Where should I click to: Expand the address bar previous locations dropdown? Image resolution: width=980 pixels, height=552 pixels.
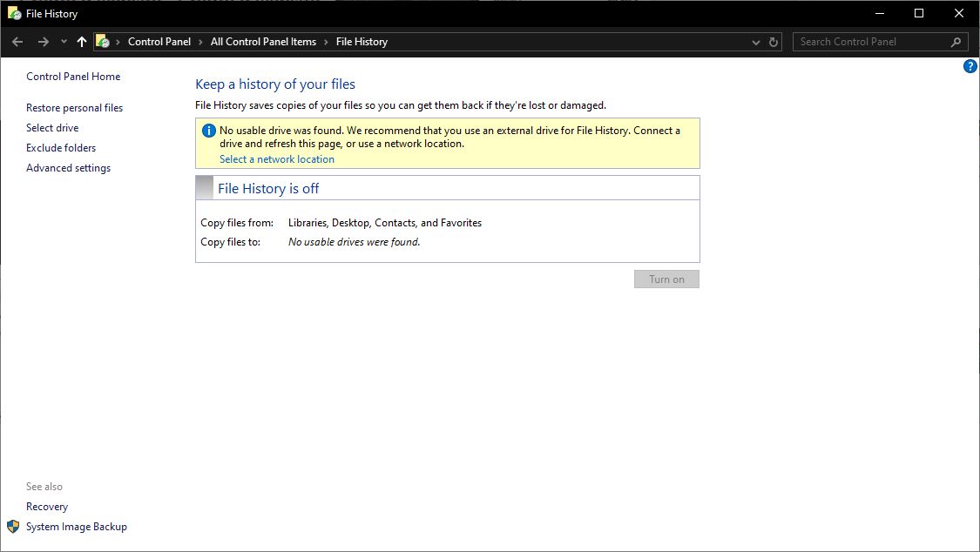click(x=755, y=42)
